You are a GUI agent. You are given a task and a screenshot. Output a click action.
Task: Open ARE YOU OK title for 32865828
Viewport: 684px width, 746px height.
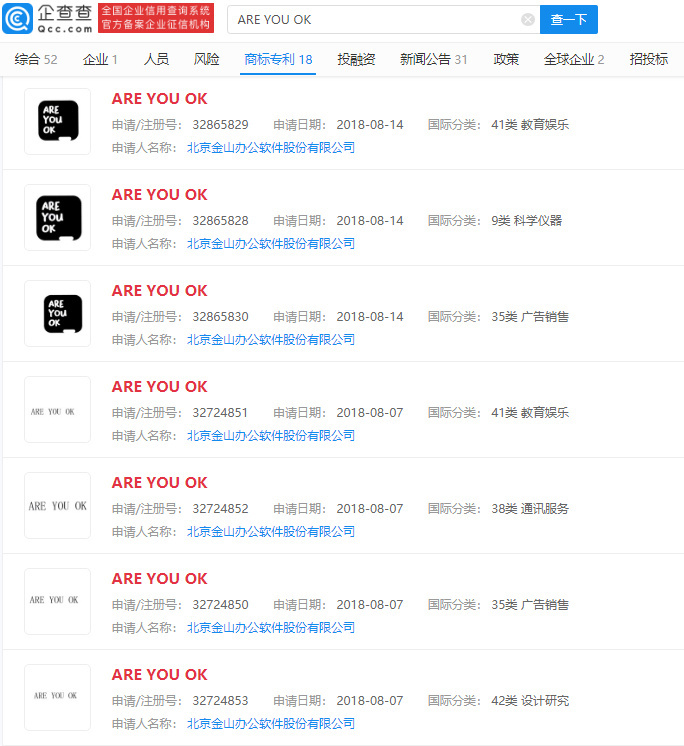click(159, 195)
